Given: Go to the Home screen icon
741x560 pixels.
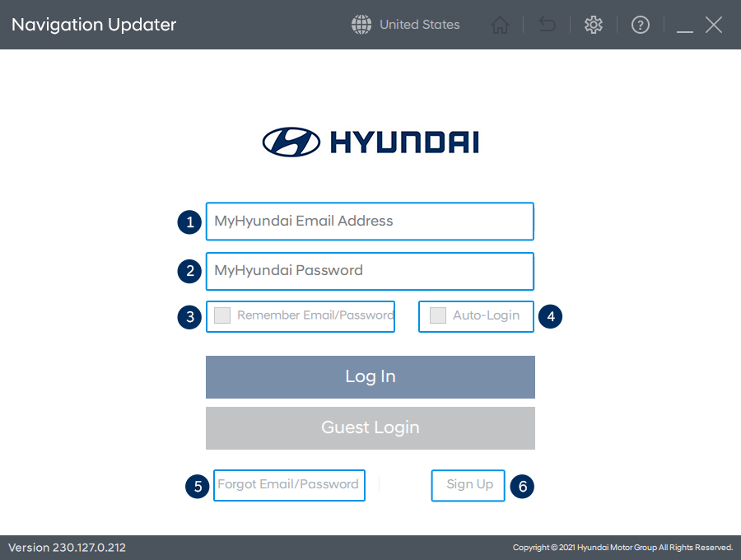Looking at the screenshot, I should tap(500, 26).
